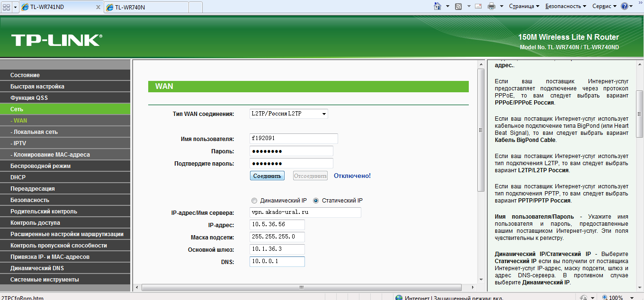Open the tab list dropdown arrow beside Quick Tabs
The width and height of the screenshot is (644, 300).
15,7
